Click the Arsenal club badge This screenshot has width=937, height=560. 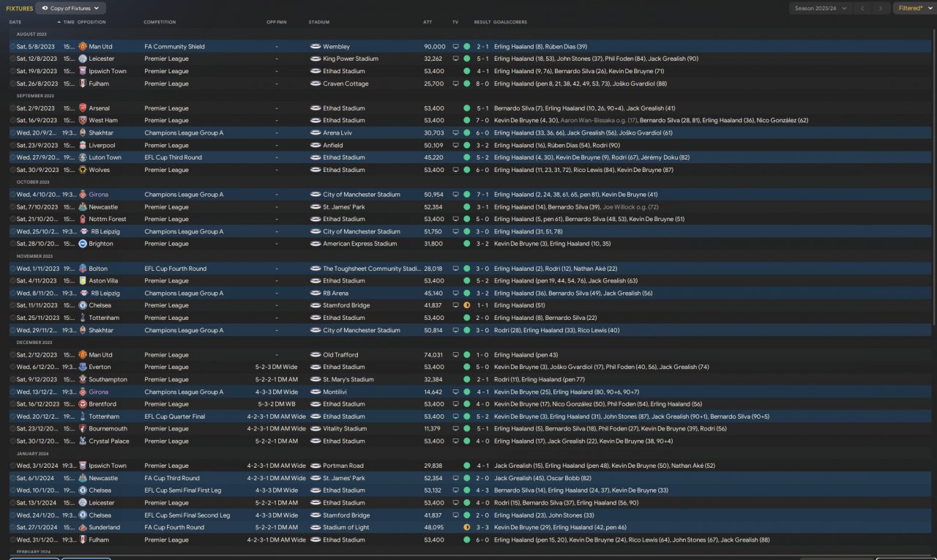pos(83,108)
